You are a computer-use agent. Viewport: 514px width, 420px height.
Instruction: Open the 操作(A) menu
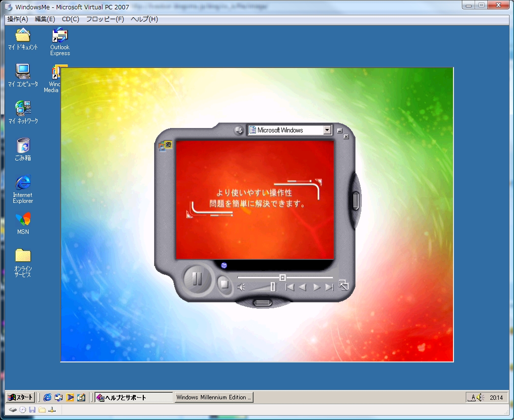pos(18,19)
